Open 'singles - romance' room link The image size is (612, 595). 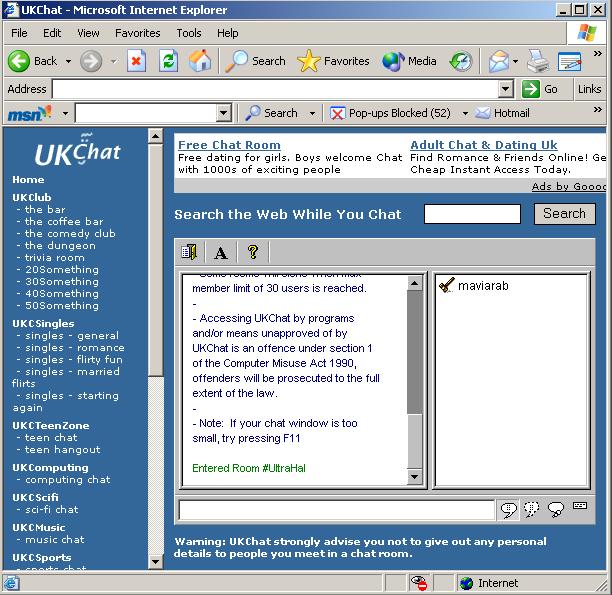point(75,348)
